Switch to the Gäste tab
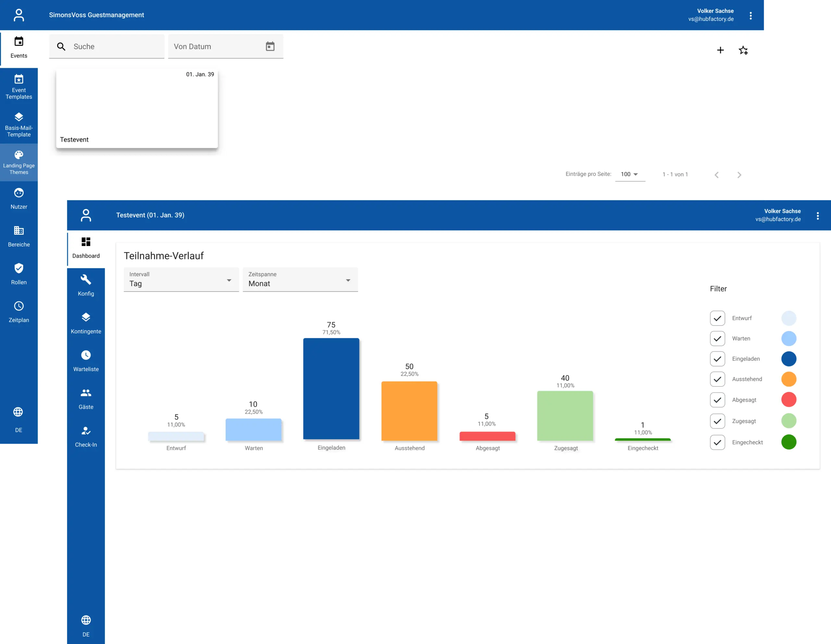This screenshot has width=831, height=644. (x=86, y=399)
